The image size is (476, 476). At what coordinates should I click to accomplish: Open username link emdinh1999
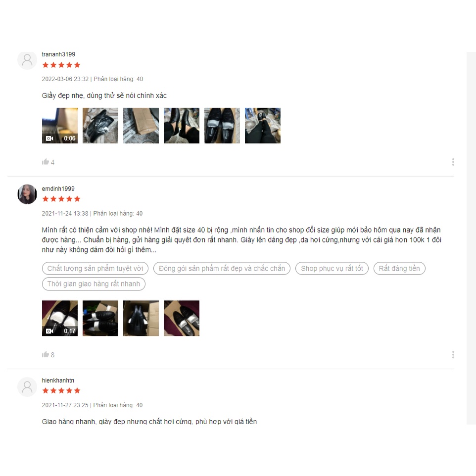[58, 189]
